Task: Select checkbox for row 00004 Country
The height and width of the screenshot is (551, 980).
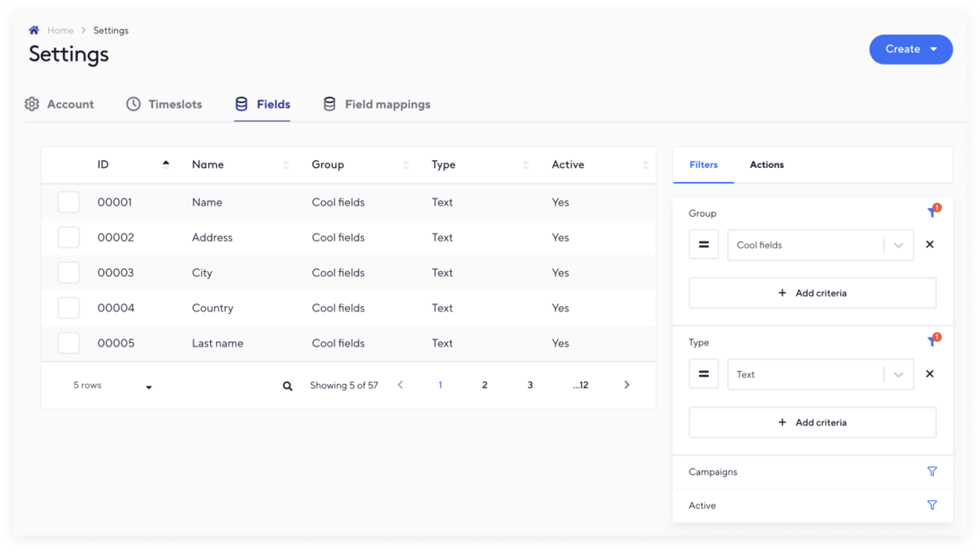Action: click(x=69, y=308)
